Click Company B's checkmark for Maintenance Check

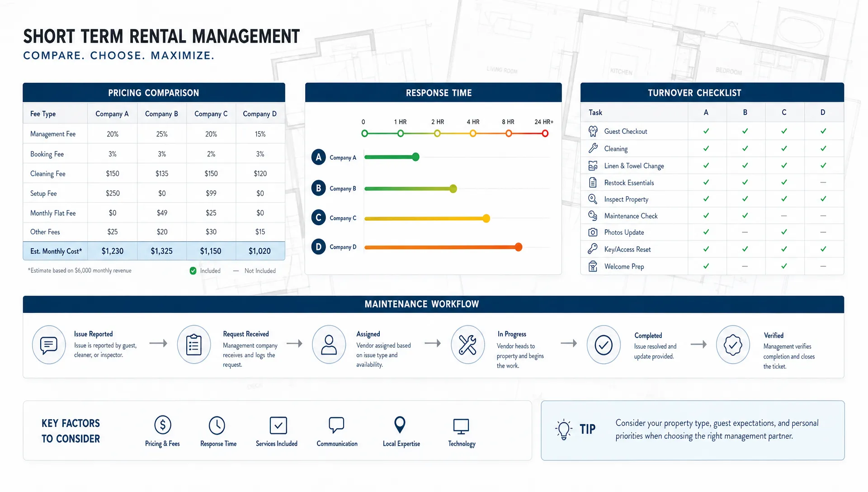click(745, 216)
